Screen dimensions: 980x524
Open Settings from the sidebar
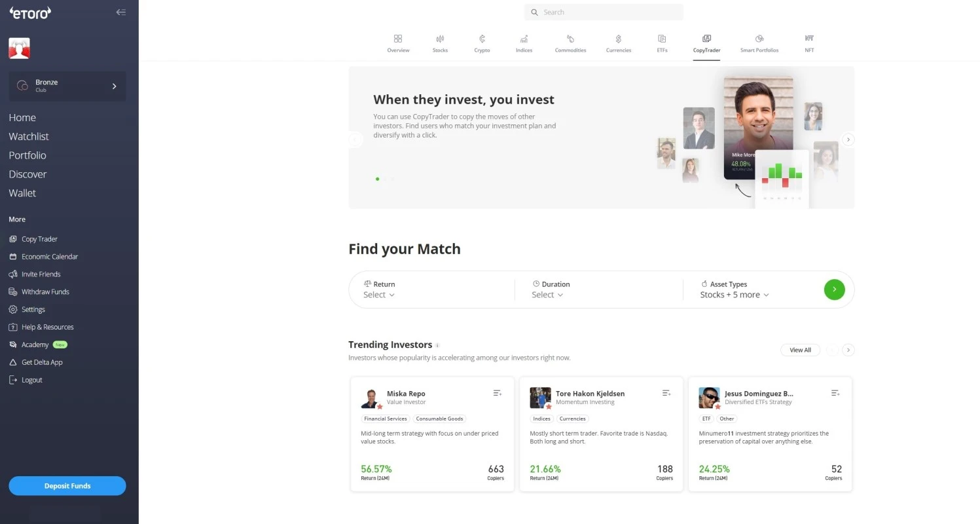click(x=14, y=309)
